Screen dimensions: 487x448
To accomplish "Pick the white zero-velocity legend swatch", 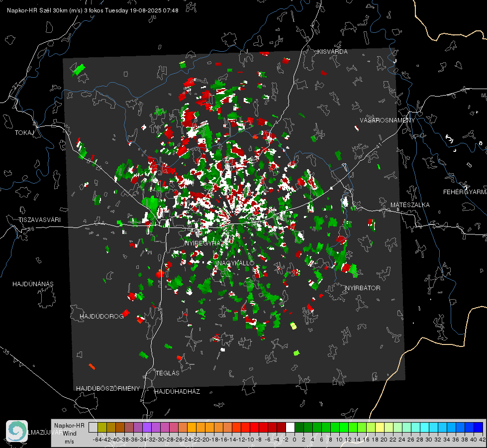I will (290, 427).
